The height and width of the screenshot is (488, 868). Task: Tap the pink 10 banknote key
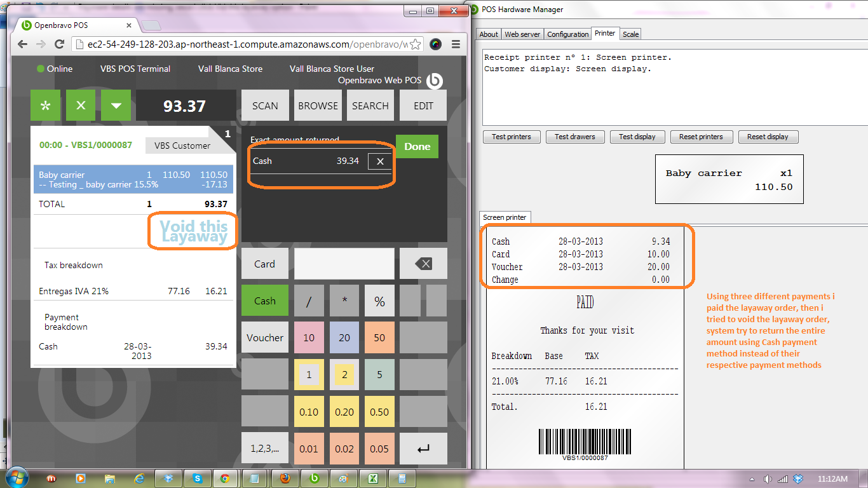tap(309, 337)
